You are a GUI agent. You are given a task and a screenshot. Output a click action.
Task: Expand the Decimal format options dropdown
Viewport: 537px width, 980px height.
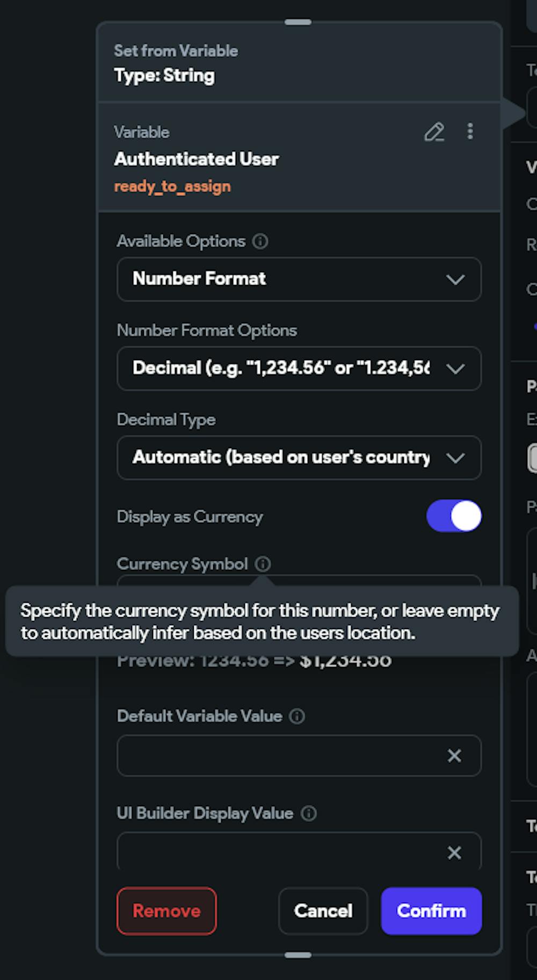(x=299, y=368)
